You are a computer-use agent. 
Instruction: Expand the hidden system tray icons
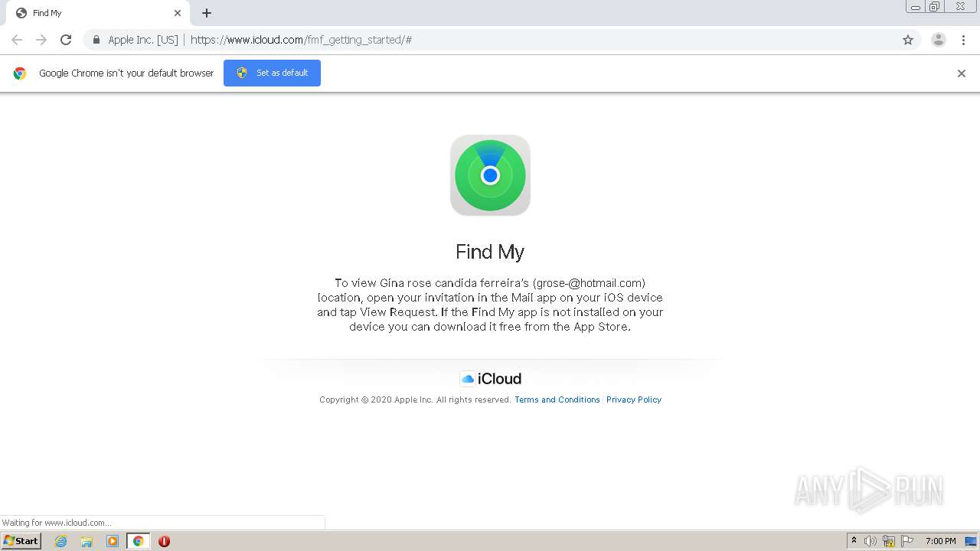pyautogui.click(x=854, y=541)
